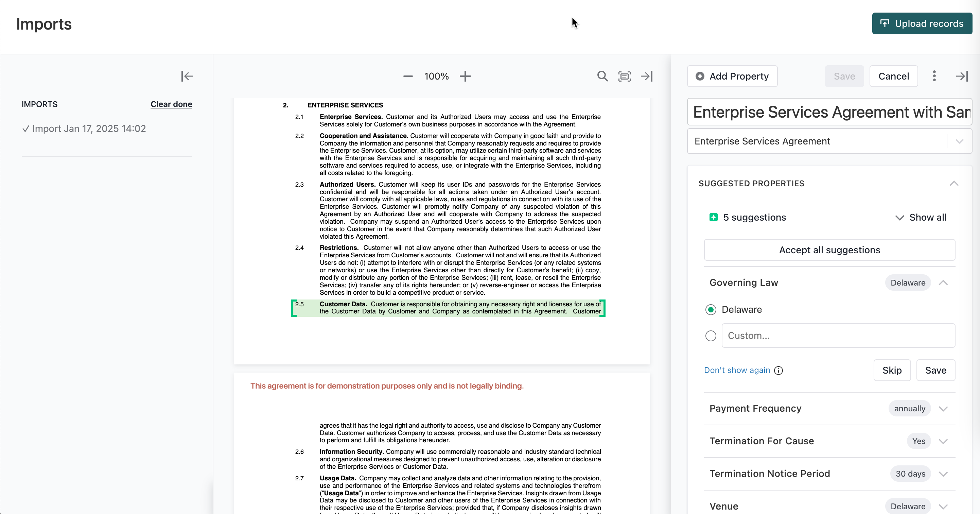The image size is (980, 514).
Task: Collapse the imports sidebar panel
Action: coord(187,76)
